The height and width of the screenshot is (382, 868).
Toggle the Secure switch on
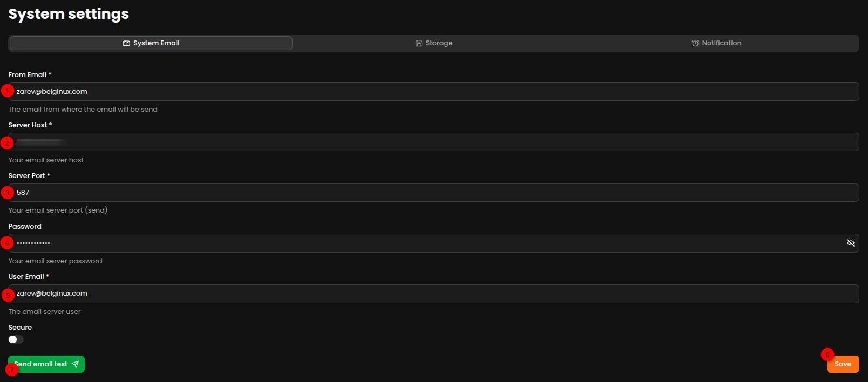click(x=16, y=339)
